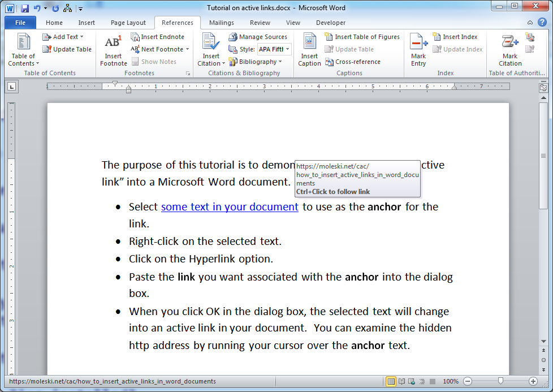Click Update Table in Captions group
The image size is (553, 392).
[x=349, y=49]
